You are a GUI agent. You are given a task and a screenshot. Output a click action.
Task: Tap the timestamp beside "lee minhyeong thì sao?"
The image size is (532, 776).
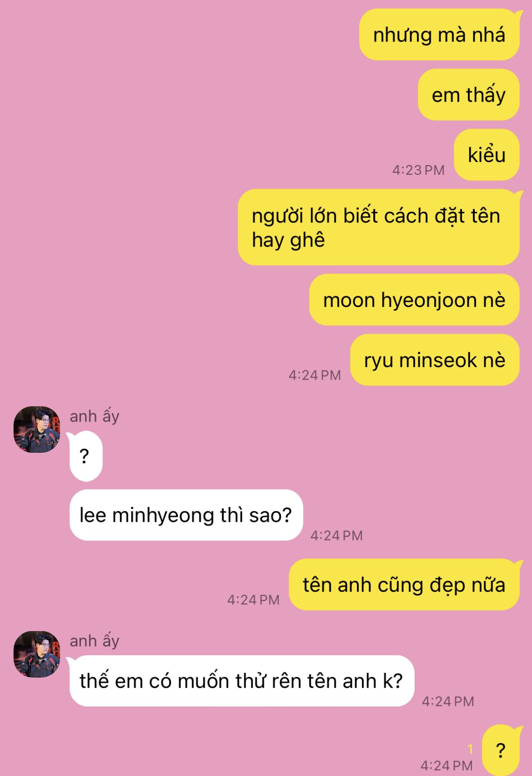pos(337,535)
